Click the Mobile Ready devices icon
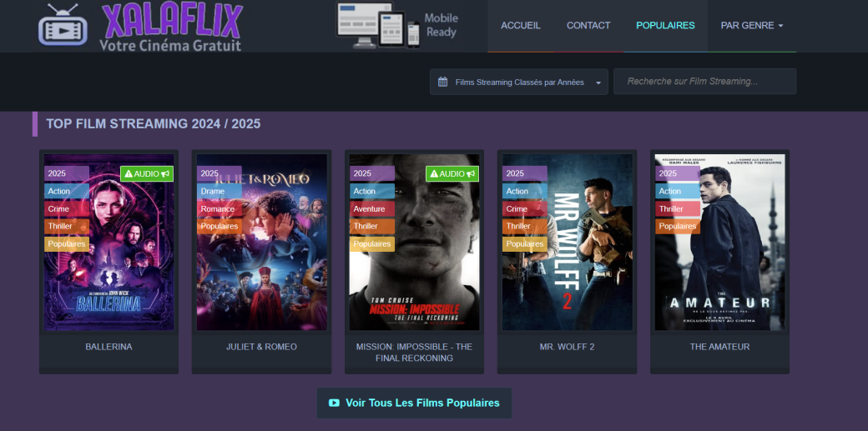 tap(378, 25)
